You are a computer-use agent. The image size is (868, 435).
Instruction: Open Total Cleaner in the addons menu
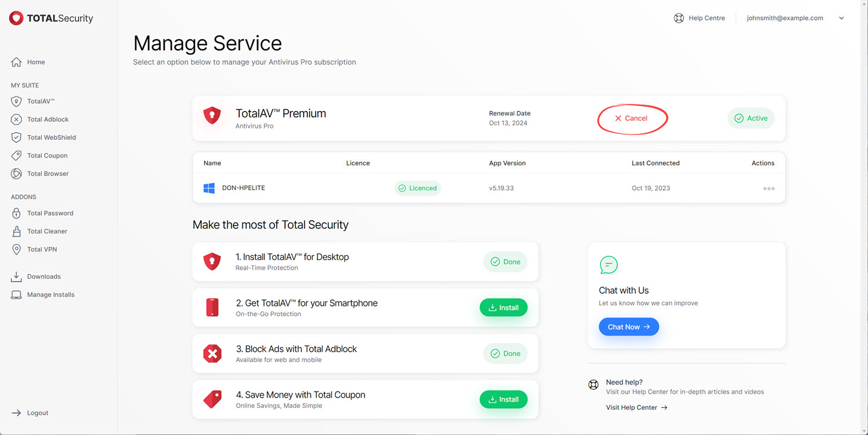[47, 231]
